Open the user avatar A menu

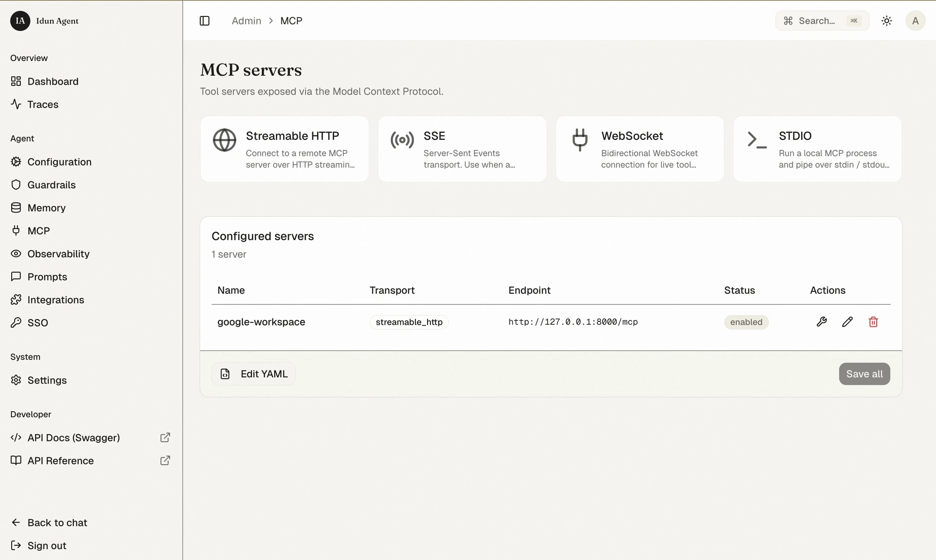pos(915,21)
